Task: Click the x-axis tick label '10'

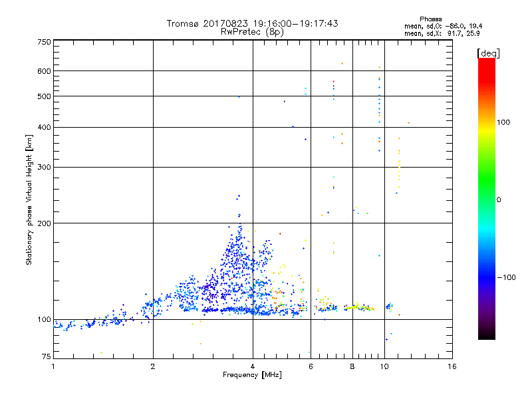Action: [384, 366]
